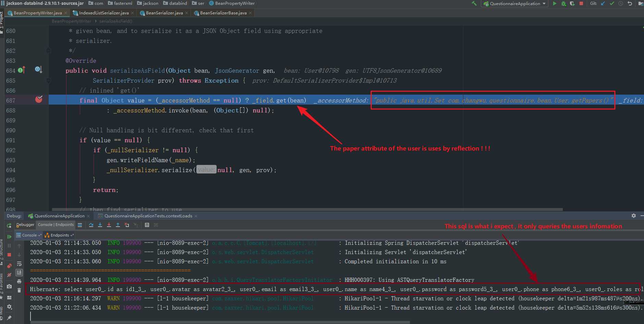Click the overridden-method gutter icon on line 684
Screen dimensions: 644x324
tap(38, 70)
